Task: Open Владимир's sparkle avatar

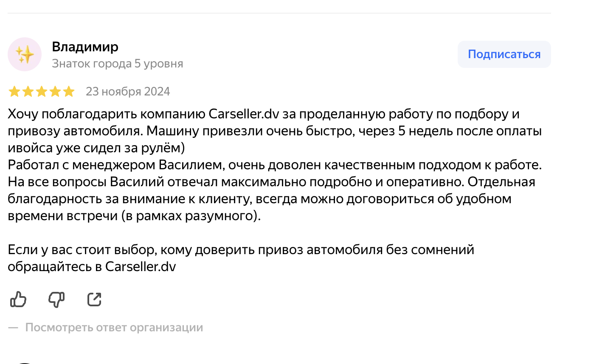Action: (x=25, y=54)
